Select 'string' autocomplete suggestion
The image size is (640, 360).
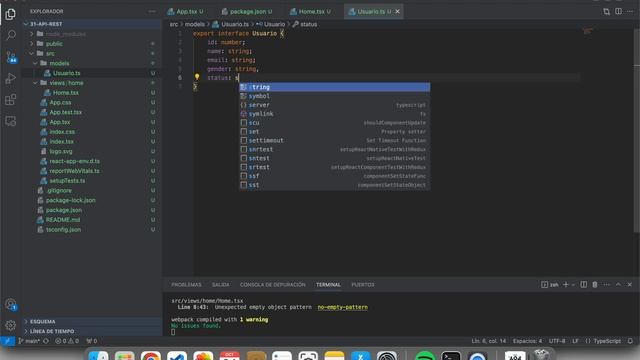point(334,87)
